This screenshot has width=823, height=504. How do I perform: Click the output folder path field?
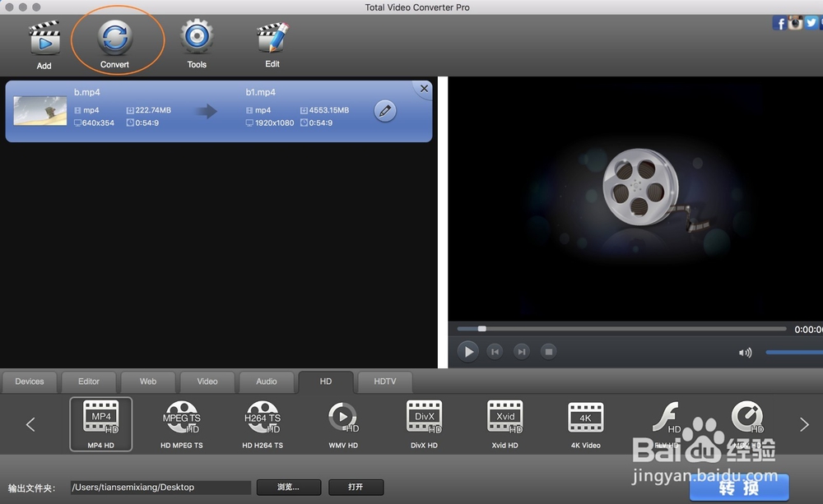160,488
